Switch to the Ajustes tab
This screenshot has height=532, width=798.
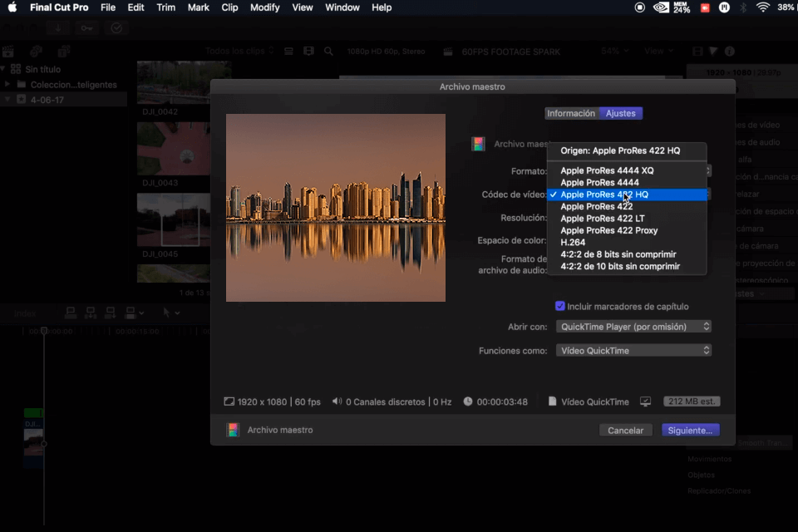[620, 113]
